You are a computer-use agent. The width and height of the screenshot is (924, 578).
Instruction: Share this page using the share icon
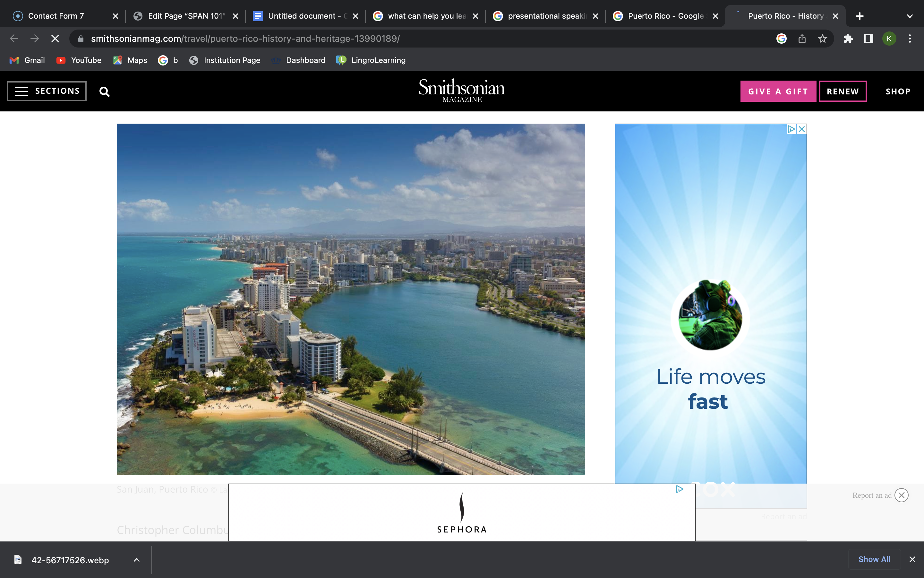click(802, 39)
